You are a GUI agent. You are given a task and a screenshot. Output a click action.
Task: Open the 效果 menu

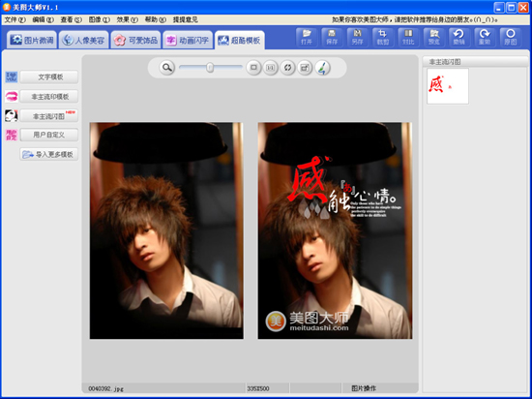(x=128, y=19)
